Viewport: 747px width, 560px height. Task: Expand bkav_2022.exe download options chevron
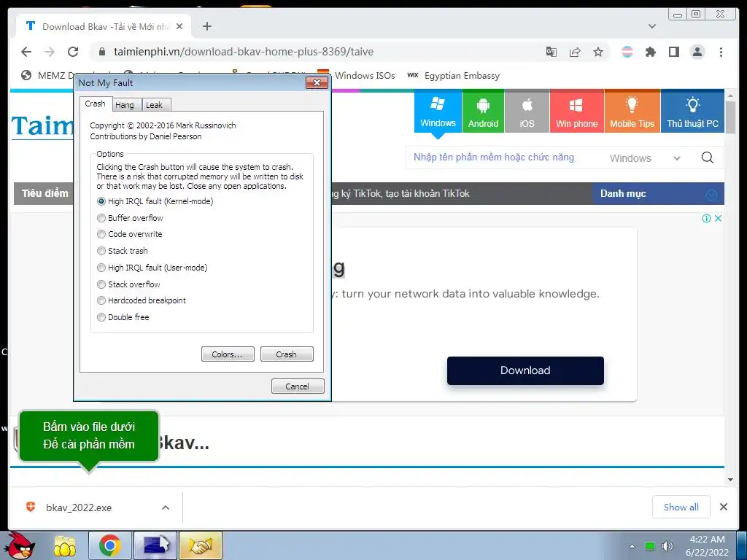[x=166, y=507]
